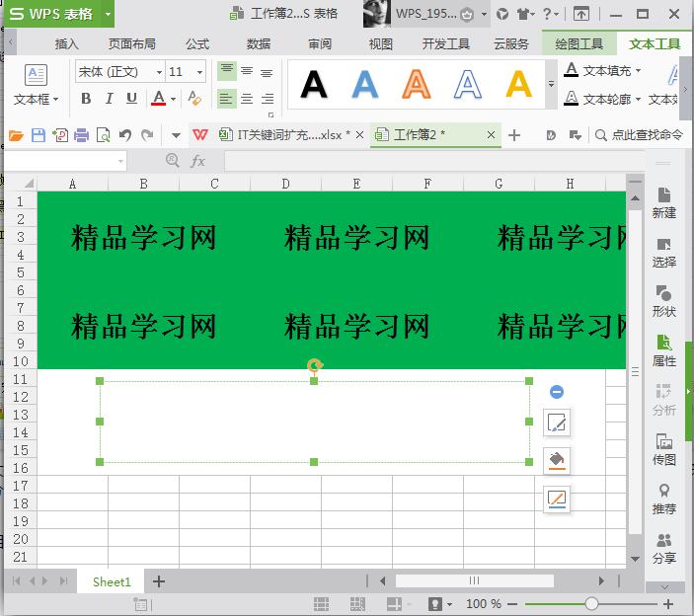Image resolution: width=694 pixels, height=616 pixels.
Task: Open the Cloud Service (云服务) tab
Action: (x=511, y=43)
